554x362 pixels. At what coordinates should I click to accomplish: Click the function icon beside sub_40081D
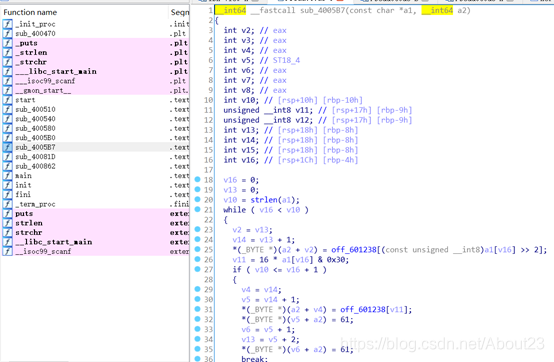coord(7,156)
